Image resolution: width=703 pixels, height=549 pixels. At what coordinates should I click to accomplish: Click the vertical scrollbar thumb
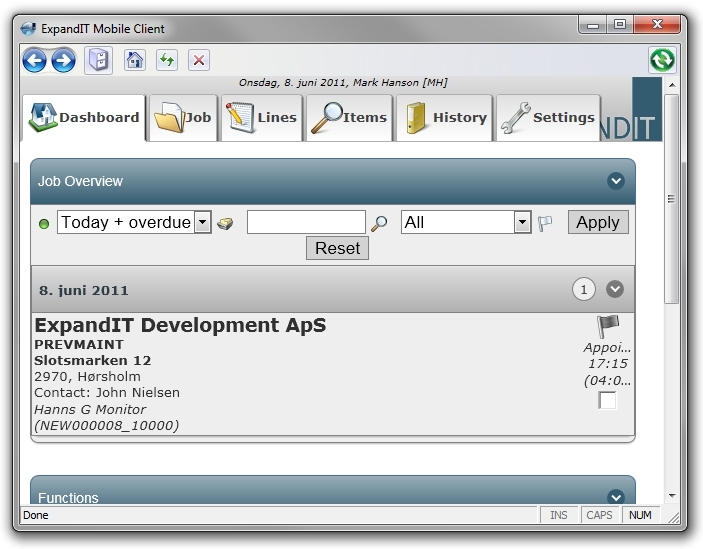pos(671,199)
